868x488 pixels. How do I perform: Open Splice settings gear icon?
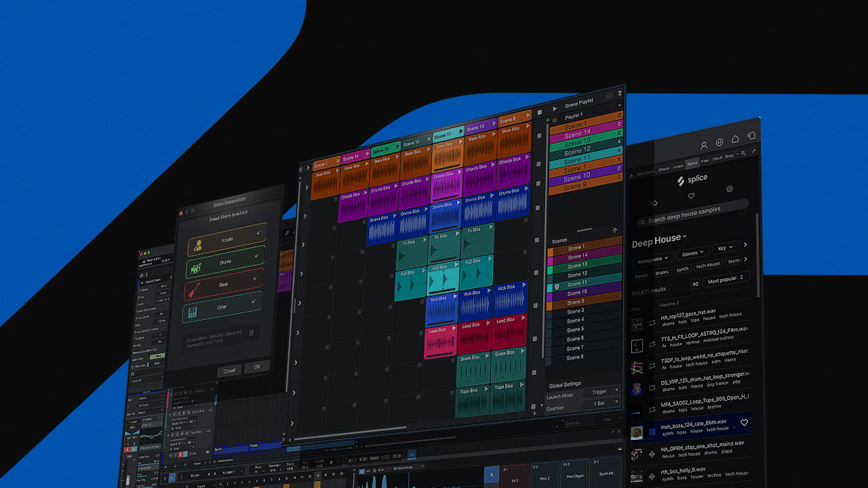coord(730,189)
